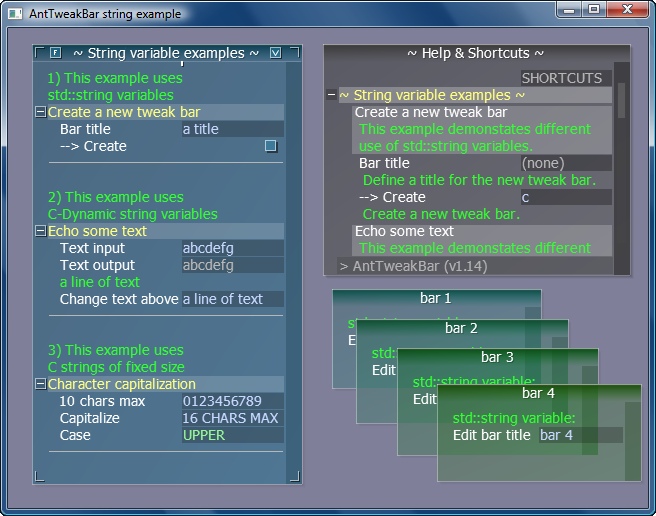Click 'C strings of fixed size' text
Image resolution: width=656 pixels, height=516 pixels.
point(116,367)
